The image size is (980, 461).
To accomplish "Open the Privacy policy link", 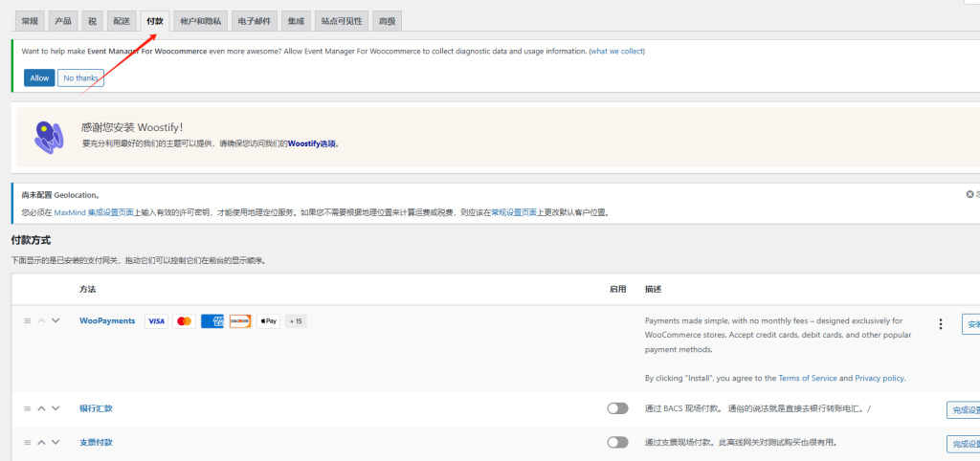I will (880, 379).
